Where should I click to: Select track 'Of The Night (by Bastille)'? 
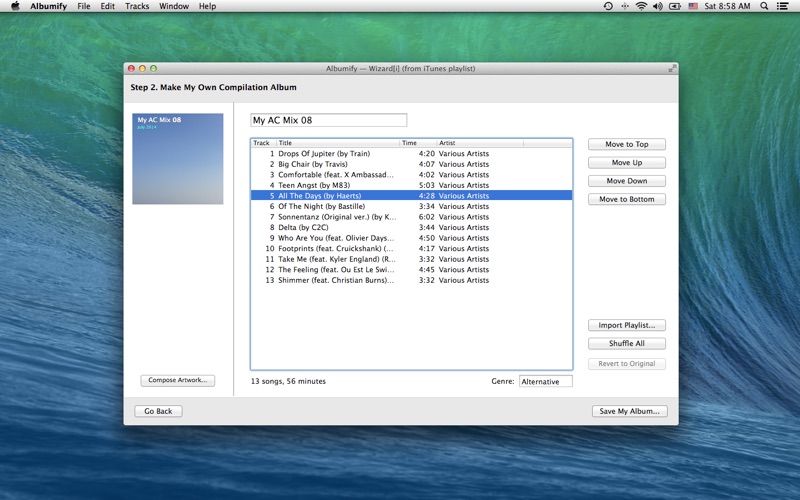[x=411, y=206]
